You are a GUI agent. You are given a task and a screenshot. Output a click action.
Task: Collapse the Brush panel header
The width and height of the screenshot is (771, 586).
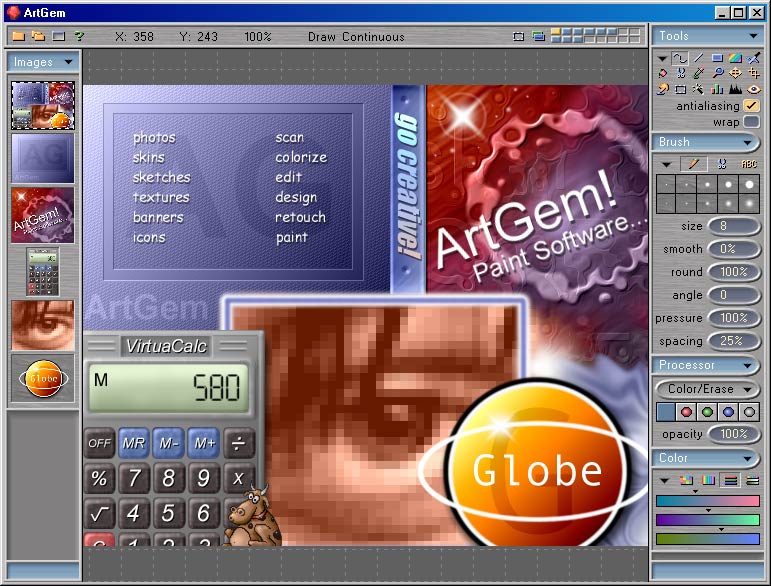tap(706, 142)
